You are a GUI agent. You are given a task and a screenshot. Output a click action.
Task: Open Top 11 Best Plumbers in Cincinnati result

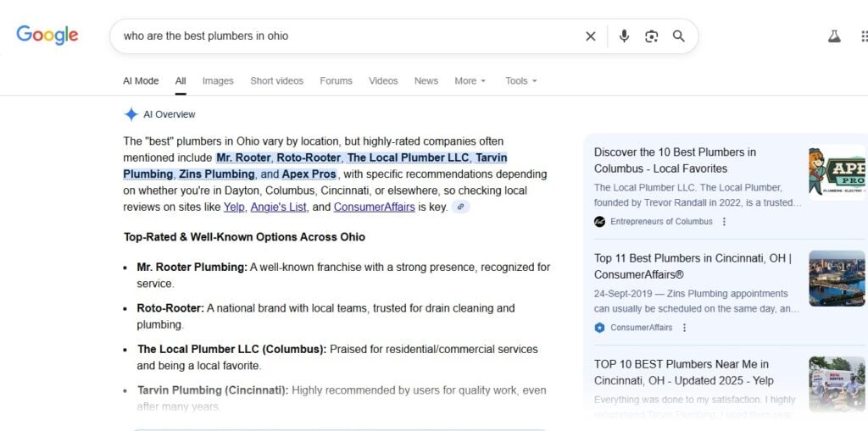pos(693,267)
